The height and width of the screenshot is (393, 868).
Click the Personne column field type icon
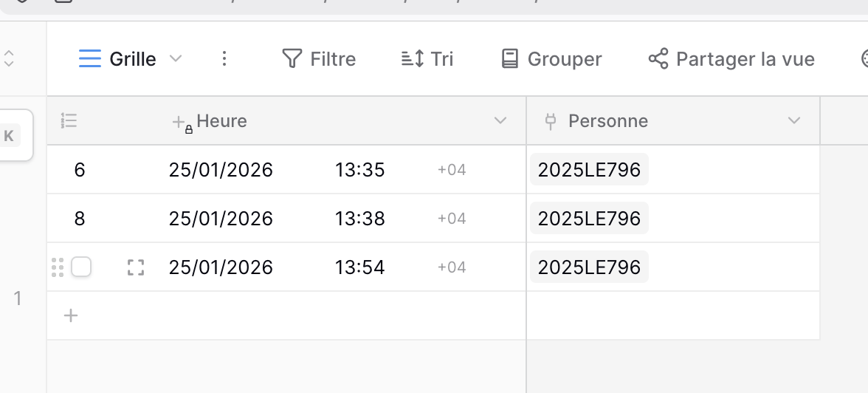point(550,121)
